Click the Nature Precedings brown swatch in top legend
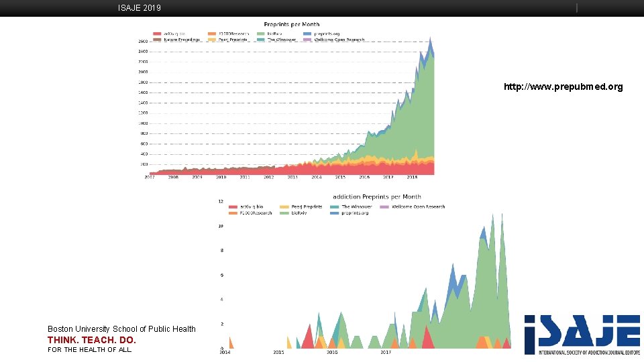Image resolution: width=644 pixels, height=362 pixels. tap(157, 40)
